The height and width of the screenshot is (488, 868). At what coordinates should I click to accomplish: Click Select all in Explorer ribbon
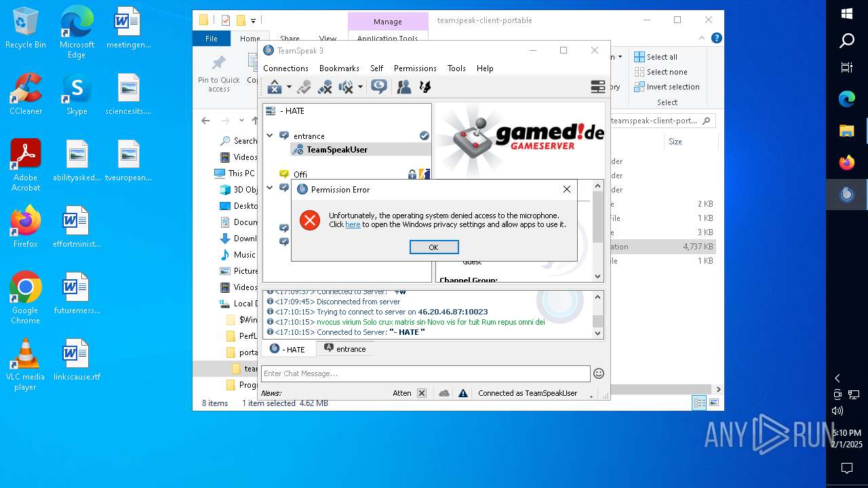click(656, 57)
